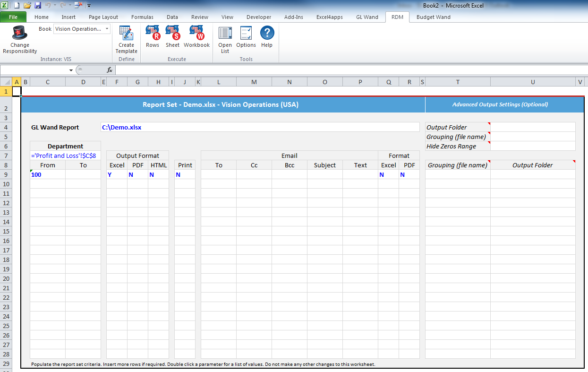Click the Email Format PDF N value
This screenshot has width=588, height=372.
[x=409, y=174]
